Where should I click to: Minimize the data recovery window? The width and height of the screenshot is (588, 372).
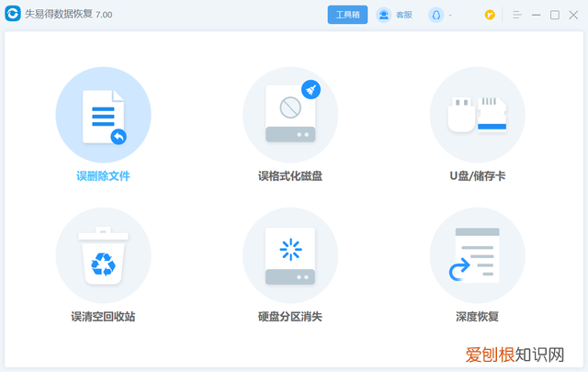(x=537, y=15)
